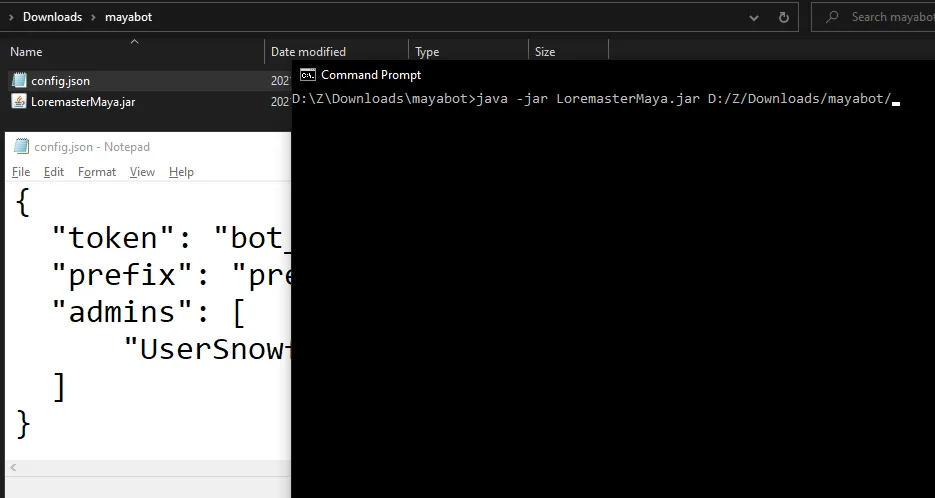This screenshot has height=498, width=935.
Task: Click the Command Prompt title bar icon
Action: tap(308, 75)
